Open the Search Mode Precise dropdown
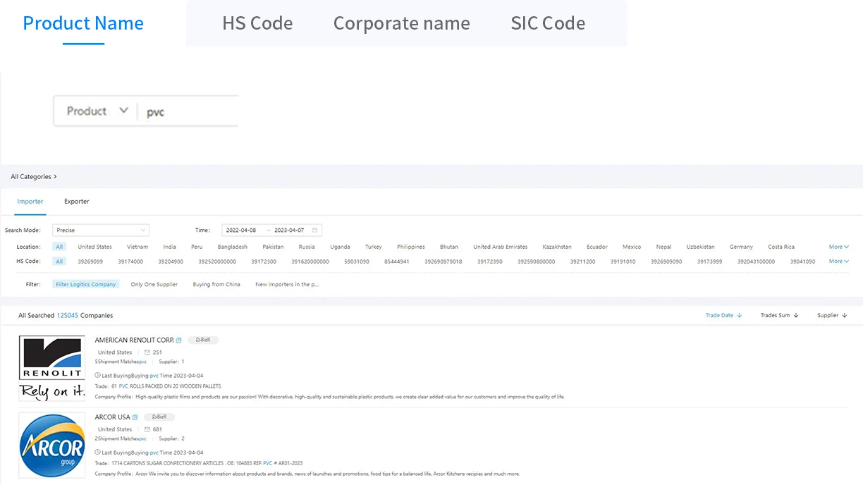The height and width of the screenshot is (504, 863). click(x=101, y=231)
